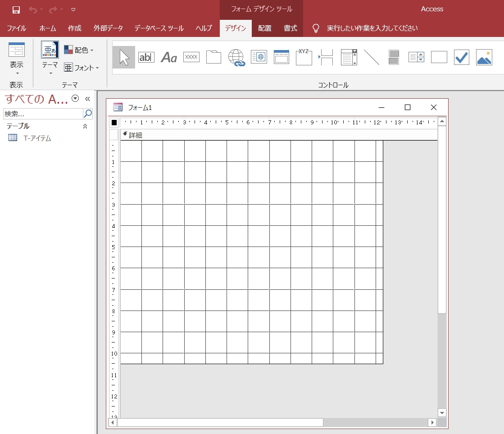The image size is (504, 434).
Task: Select the 詳細 section bar
Action: coord(279,135)
